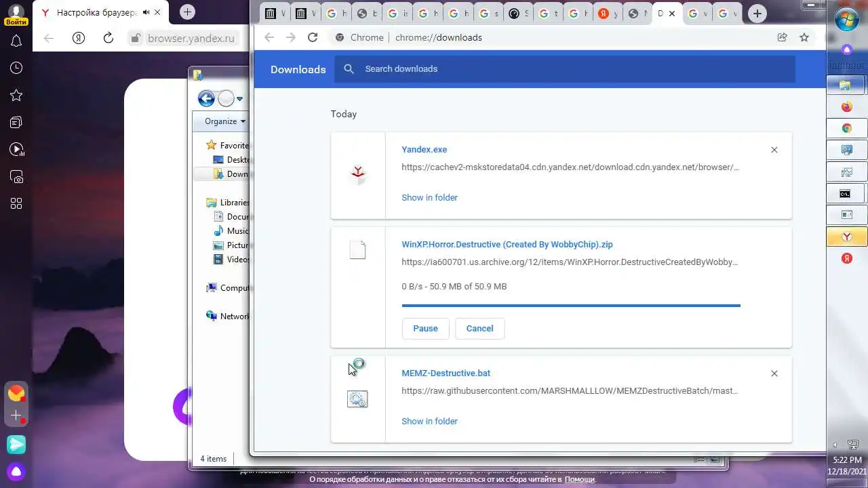Select Network in Explorer navigation

(227, 316)
